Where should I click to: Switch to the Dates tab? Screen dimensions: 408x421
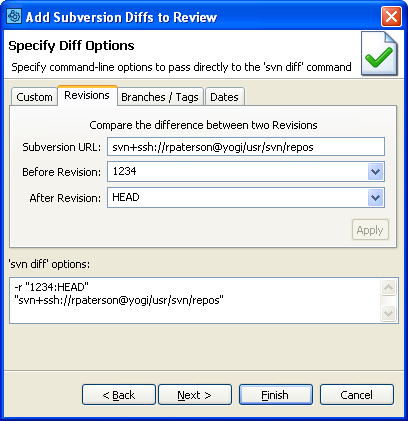click(x=224, y=97)
